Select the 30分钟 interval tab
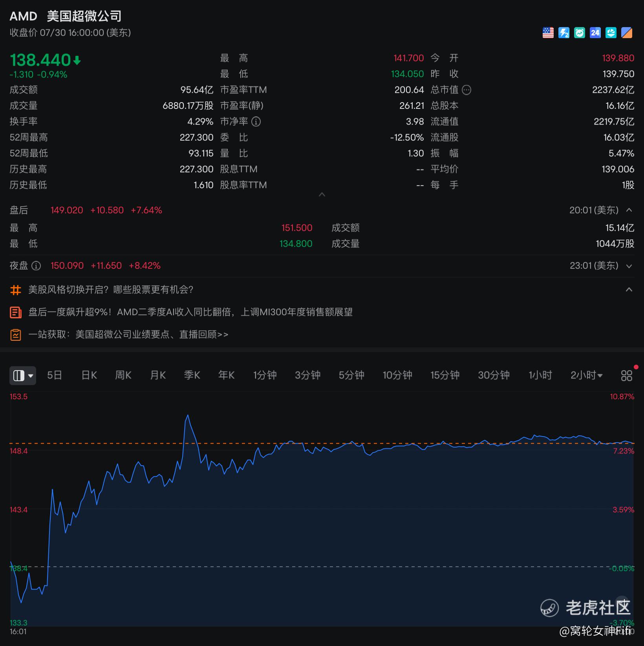The height and width of the screenshot is (646, 644). [494, 375]
